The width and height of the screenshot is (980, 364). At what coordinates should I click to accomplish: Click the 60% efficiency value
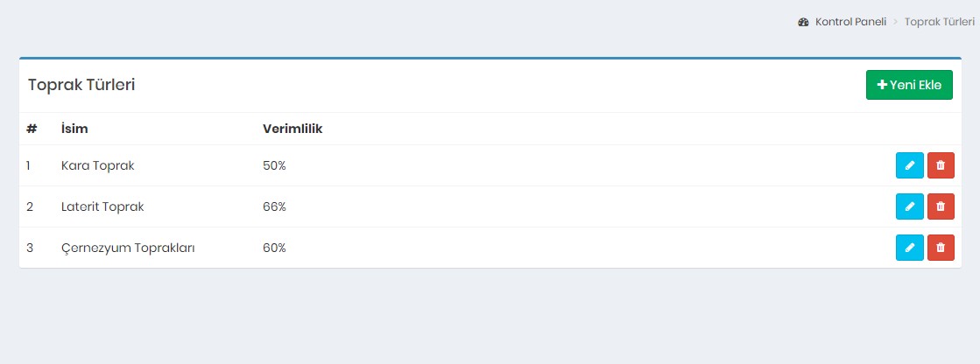click(274, 248)
